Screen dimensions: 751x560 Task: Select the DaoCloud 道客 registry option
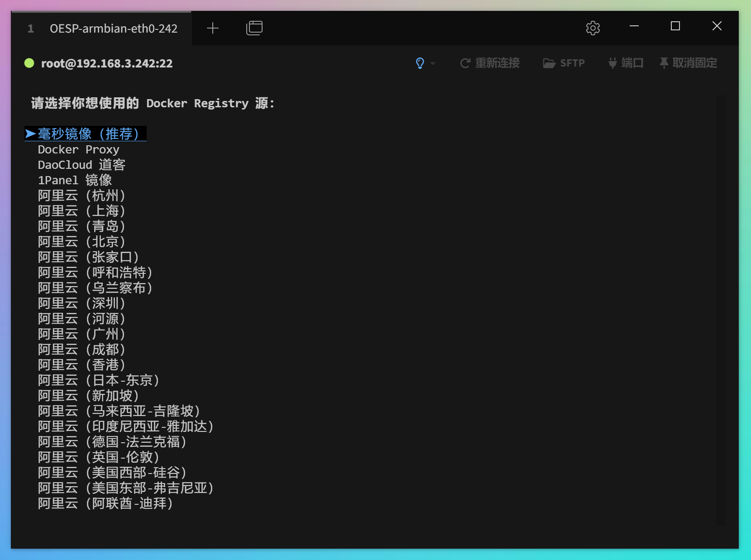click(x=81, y=164)
